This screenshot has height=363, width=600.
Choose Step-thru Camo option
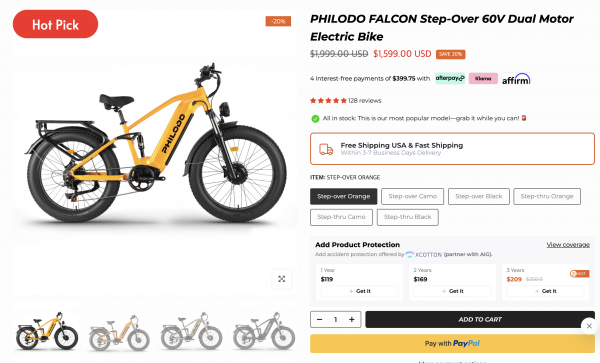click(341, 217)
